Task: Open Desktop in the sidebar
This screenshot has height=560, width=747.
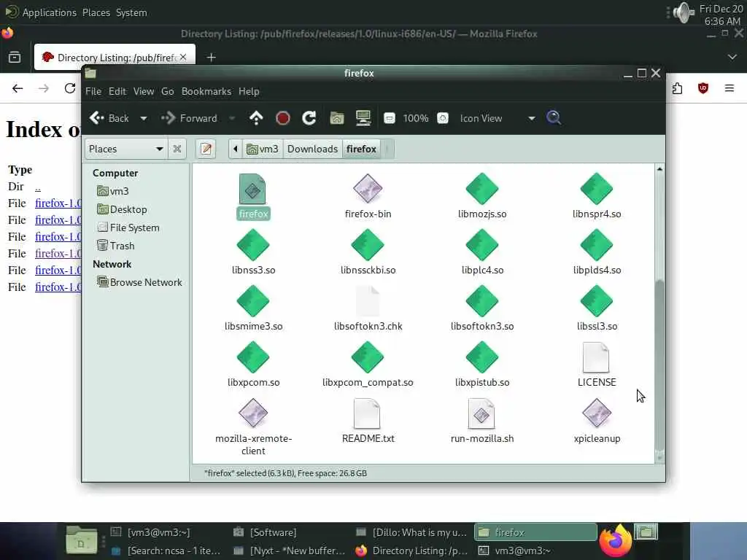Action: coord(122,209)
